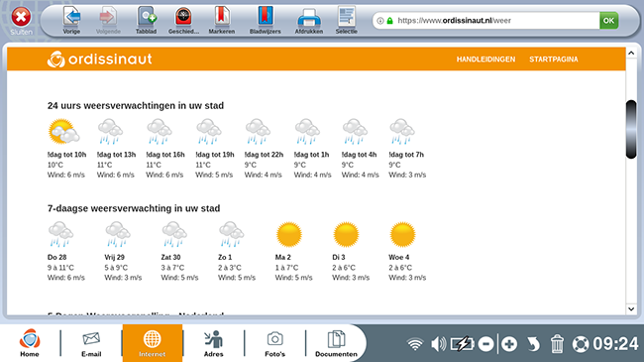Click the Sluiten close icon
Viewport: 644px width, 362px height.
click(x=21, y=17)
